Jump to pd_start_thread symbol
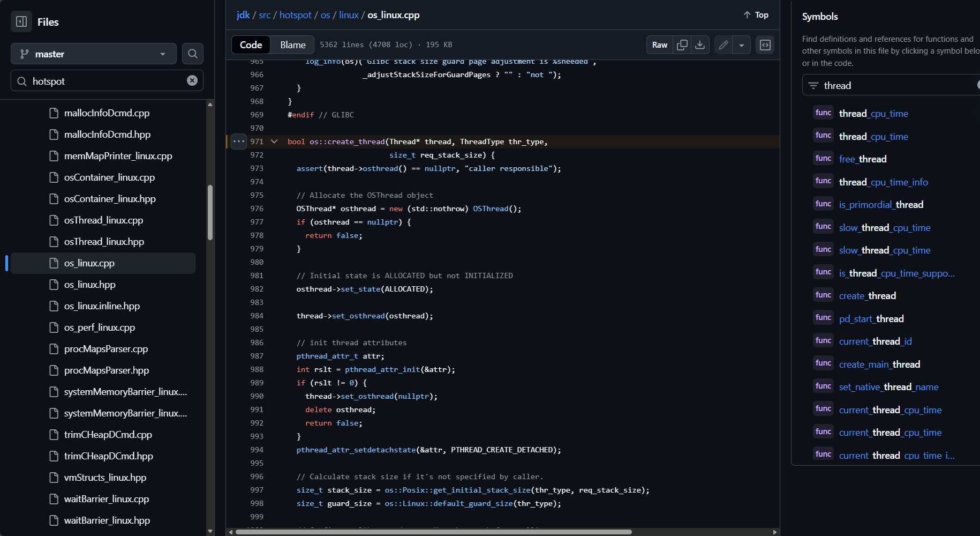This screenshot has width=980, height=536. [x=871, y=319]
